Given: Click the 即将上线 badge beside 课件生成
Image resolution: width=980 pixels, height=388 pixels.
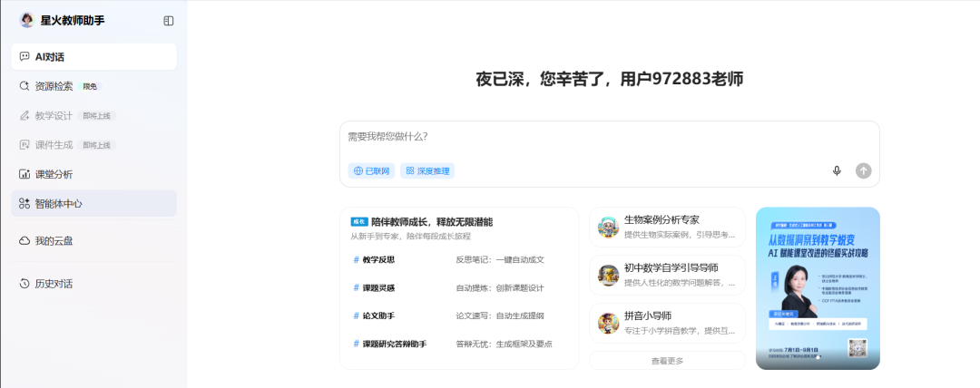Looking at the screenshot, I should pos(96,146).
